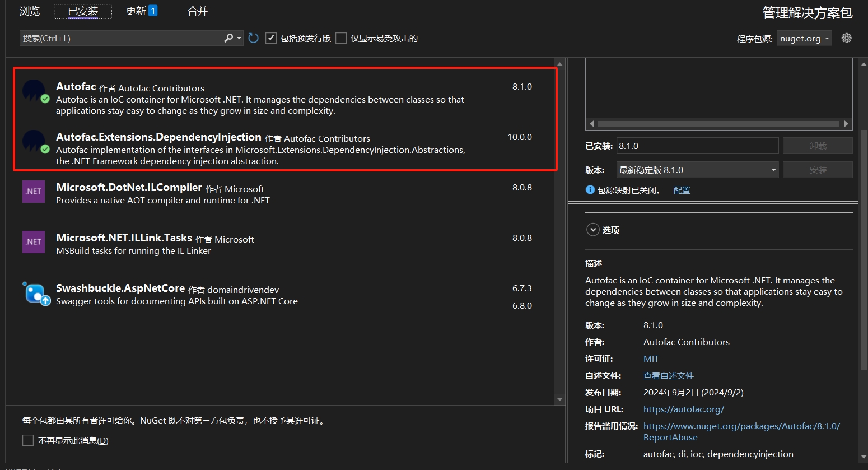Select the Swashbuckle.AspNetCore package title

click(x=120, y=288)
